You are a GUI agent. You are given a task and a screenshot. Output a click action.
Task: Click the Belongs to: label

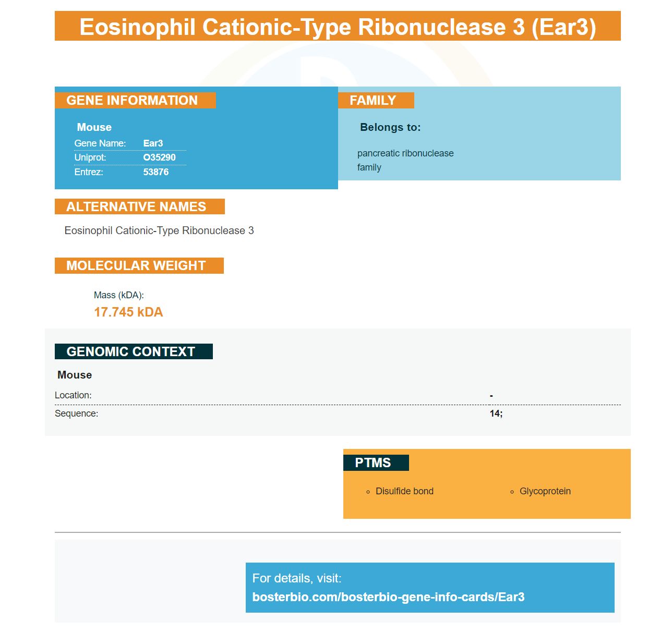click(x=390, y=127)
